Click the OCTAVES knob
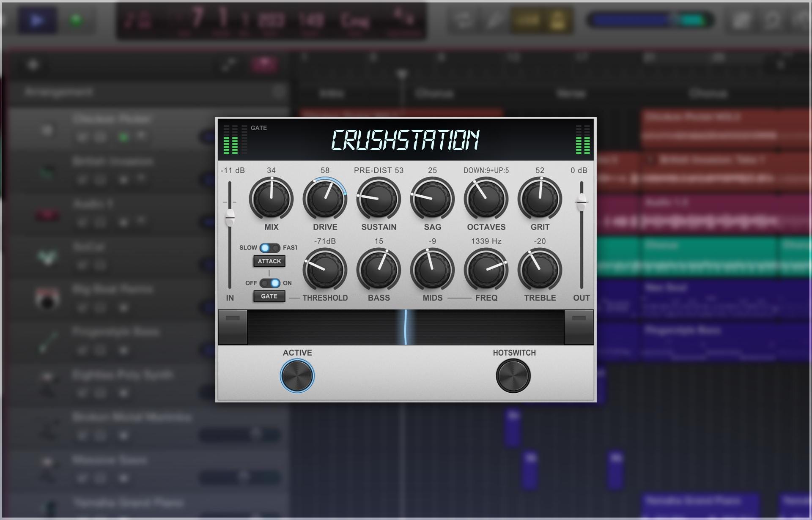The height and width of the screenshot is (520, 812). 486,199
